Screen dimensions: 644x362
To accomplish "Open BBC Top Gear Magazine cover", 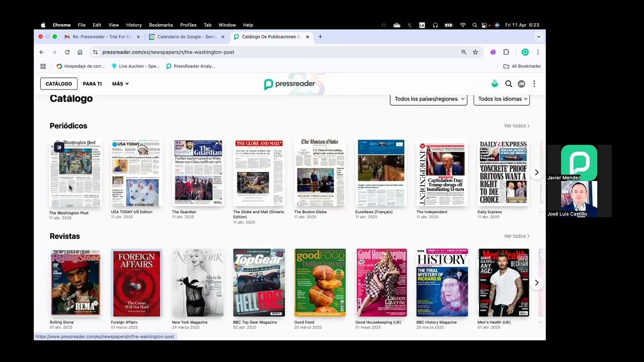I will pyautogui.click(x=259, y=283).
